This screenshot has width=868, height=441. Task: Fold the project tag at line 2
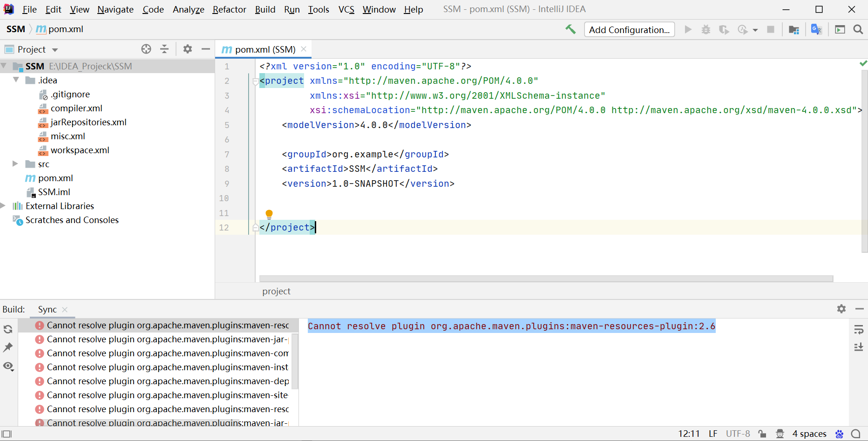click(255, 81)
